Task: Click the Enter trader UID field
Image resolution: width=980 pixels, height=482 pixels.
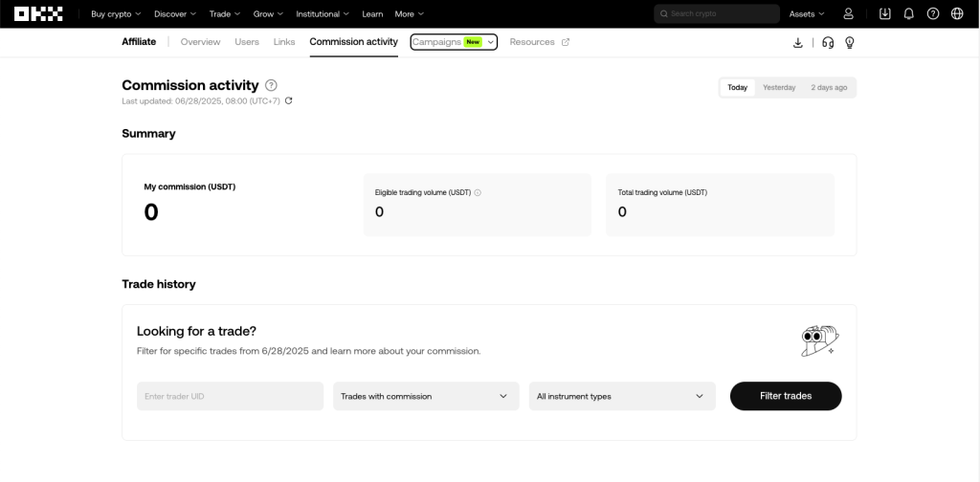Action: click(230, 396)
